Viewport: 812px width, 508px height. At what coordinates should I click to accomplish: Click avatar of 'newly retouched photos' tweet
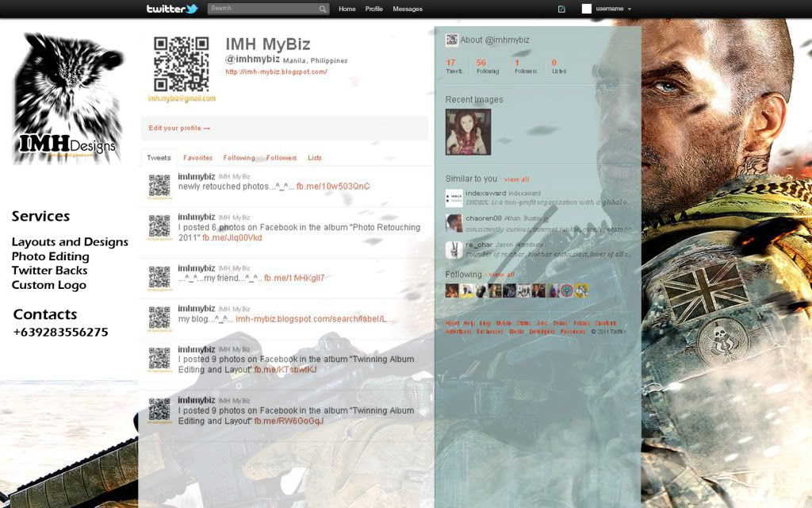click(x=159, y=186)
